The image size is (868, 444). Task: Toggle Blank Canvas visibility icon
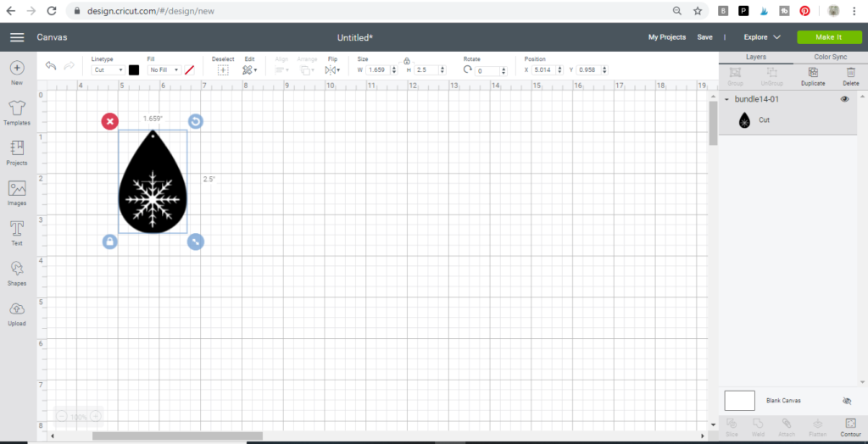[x=846, y=401]
